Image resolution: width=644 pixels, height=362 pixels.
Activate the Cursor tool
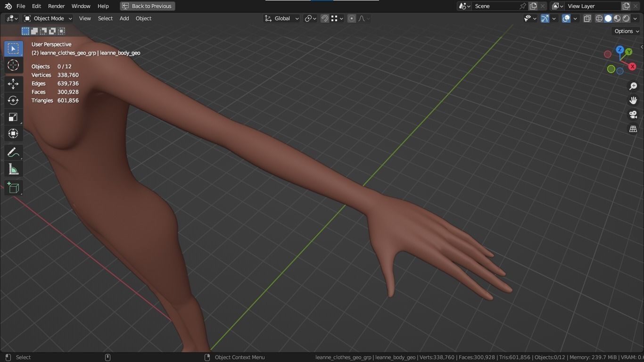point(13,65)
